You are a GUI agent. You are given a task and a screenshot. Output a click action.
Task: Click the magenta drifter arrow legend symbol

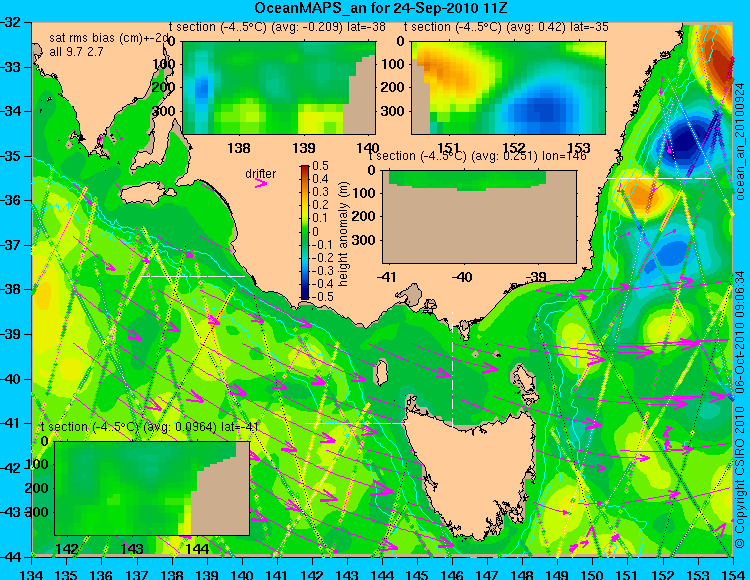click(x=261, y=183)
